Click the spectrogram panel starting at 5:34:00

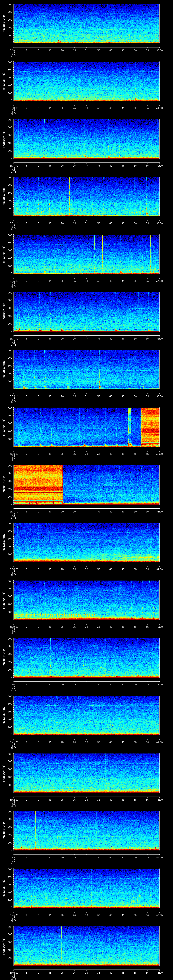[x=87, y=312]
